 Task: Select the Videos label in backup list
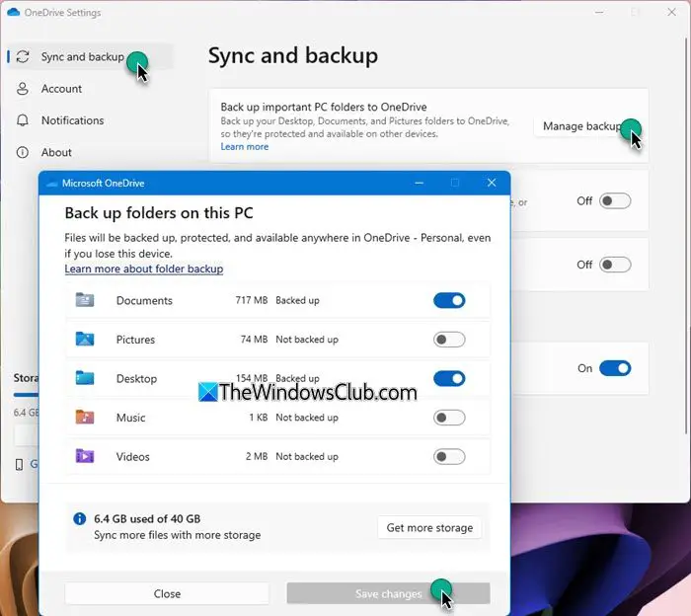pos(132,456)
